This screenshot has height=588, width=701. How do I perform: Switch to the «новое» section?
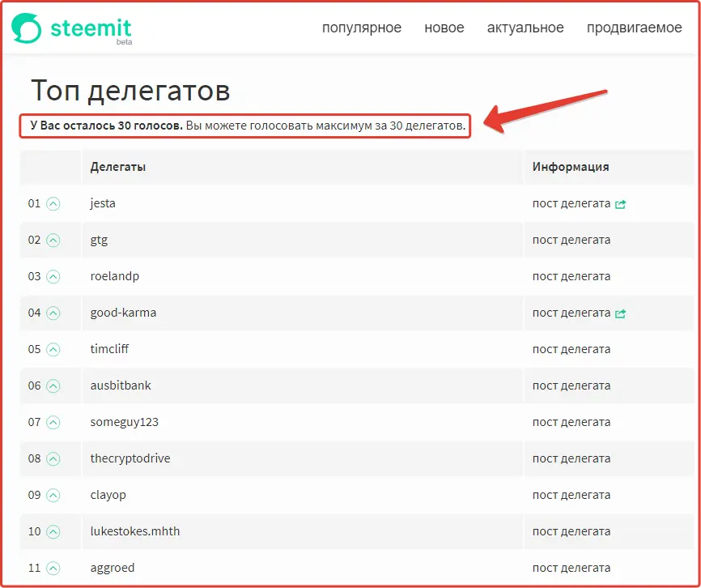[x=444, y=27]
